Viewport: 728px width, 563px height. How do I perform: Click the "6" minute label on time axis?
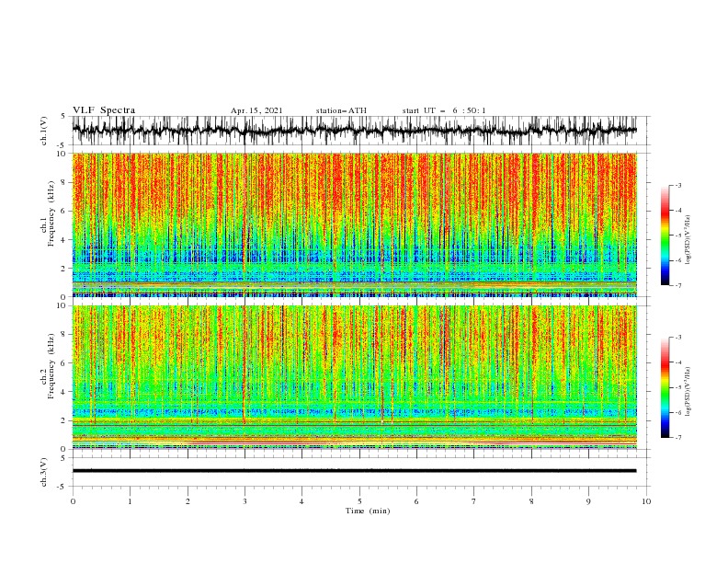416,501
